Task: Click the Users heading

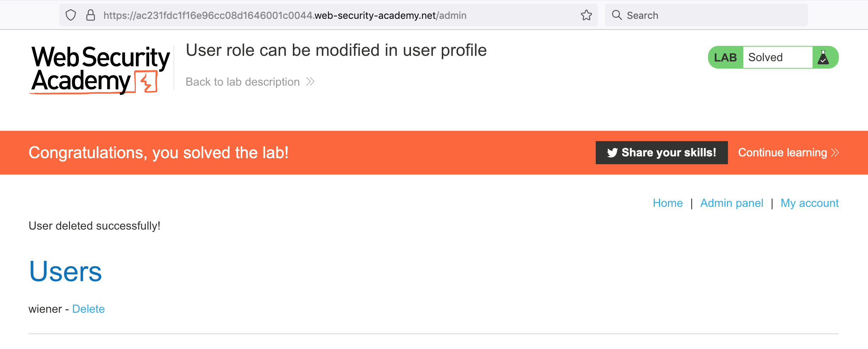Action: 65,272
